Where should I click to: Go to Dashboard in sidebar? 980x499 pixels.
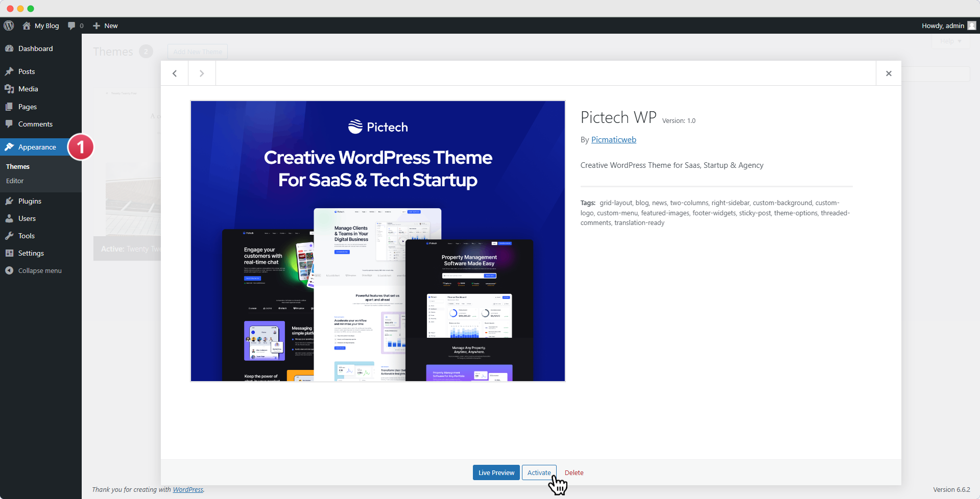(x=41, y=48)
